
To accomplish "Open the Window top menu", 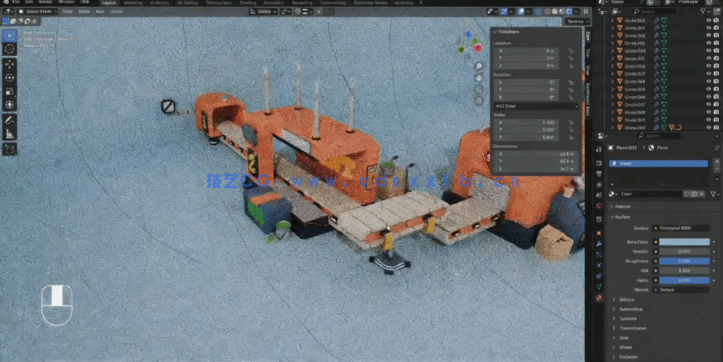I will (66, 2).
